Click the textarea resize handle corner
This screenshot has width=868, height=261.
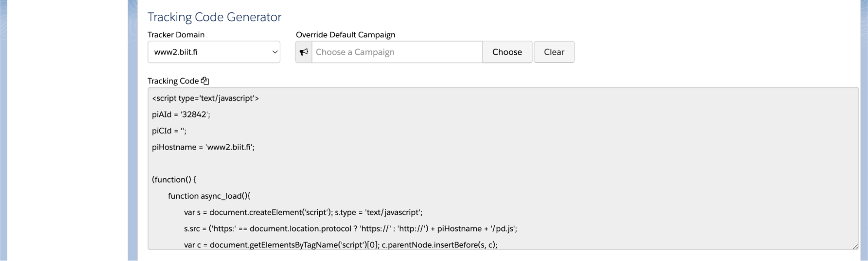click(855, 246)
